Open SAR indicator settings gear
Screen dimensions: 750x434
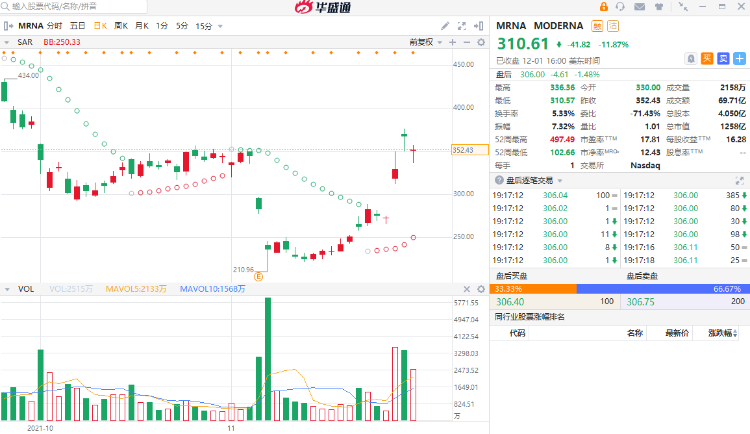pyautogui.click(x=481, y=42)
